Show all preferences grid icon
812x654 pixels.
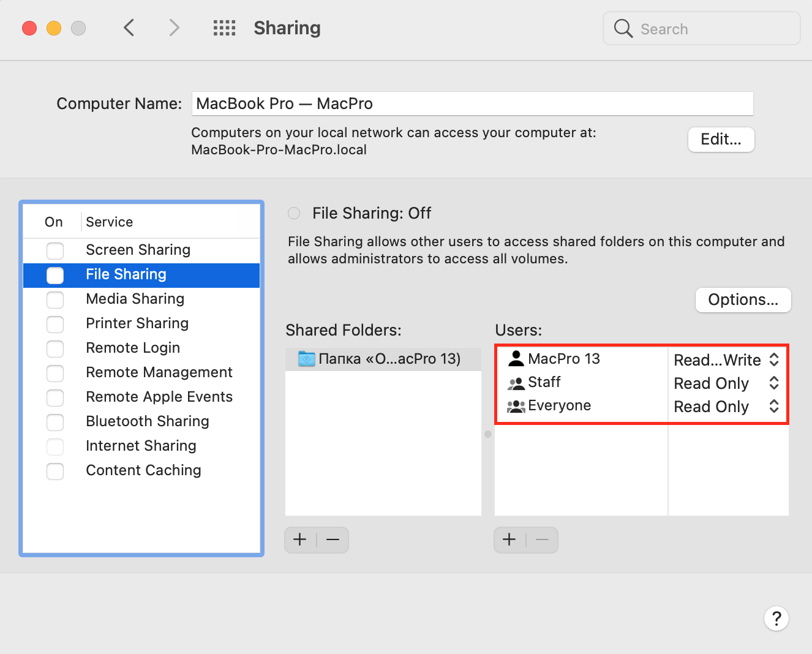pos(224,28)
